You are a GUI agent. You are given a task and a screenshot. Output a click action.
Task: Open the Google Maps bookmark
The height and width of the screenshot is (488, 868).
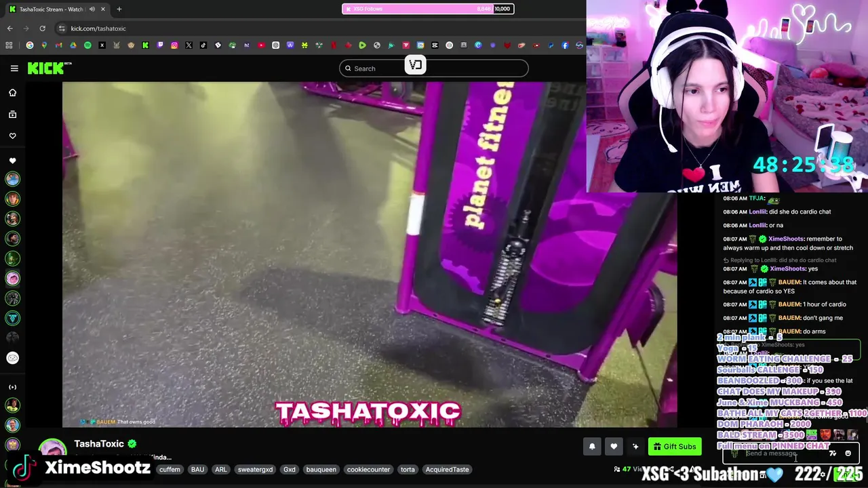(x=44, y=45)
